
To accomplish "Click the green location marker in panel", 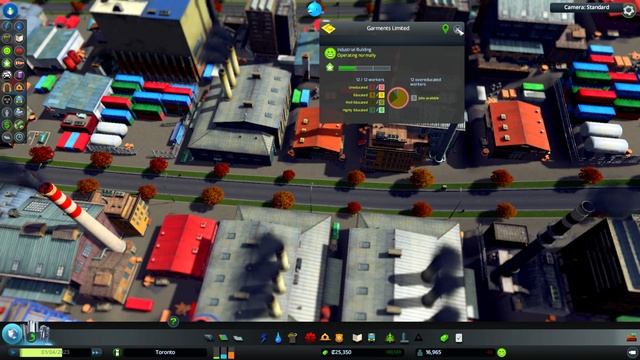I will coord(445,29).
